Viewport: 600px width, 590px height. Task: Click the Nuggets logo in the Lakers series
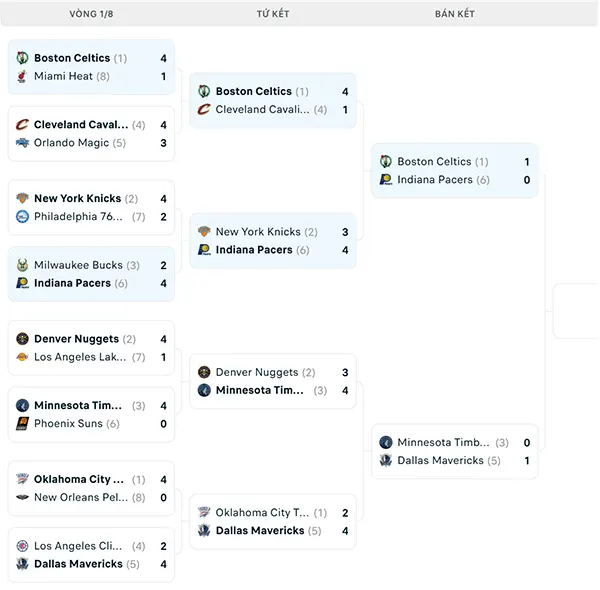pos(22,339)
